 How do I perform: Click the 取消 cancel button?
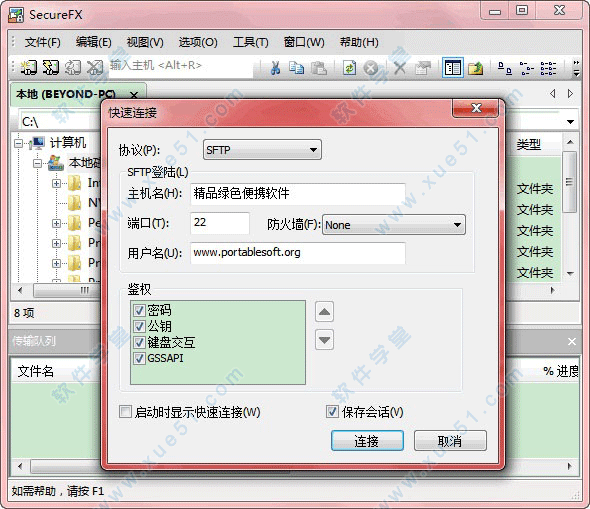(450, 441)
